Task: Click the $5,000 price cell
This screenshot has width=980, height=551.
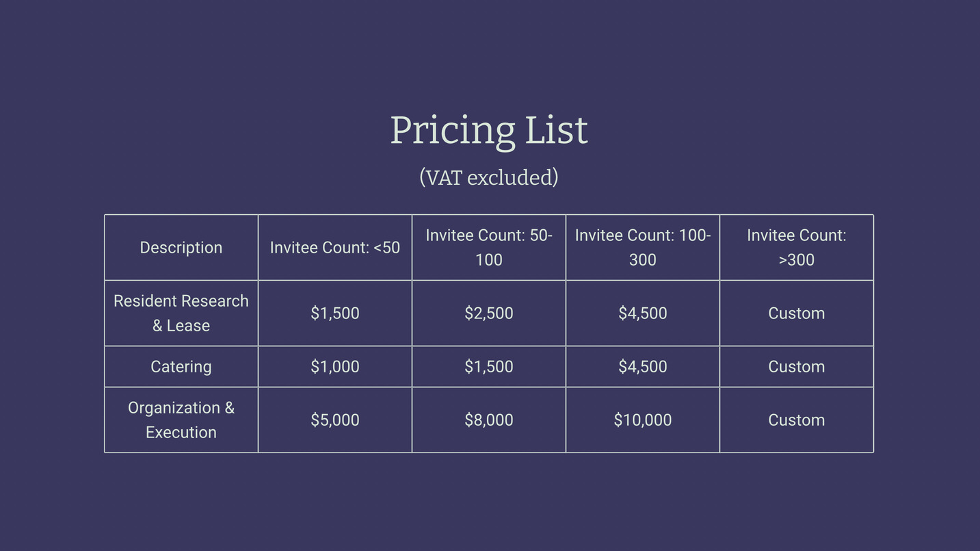Action: 335,420
